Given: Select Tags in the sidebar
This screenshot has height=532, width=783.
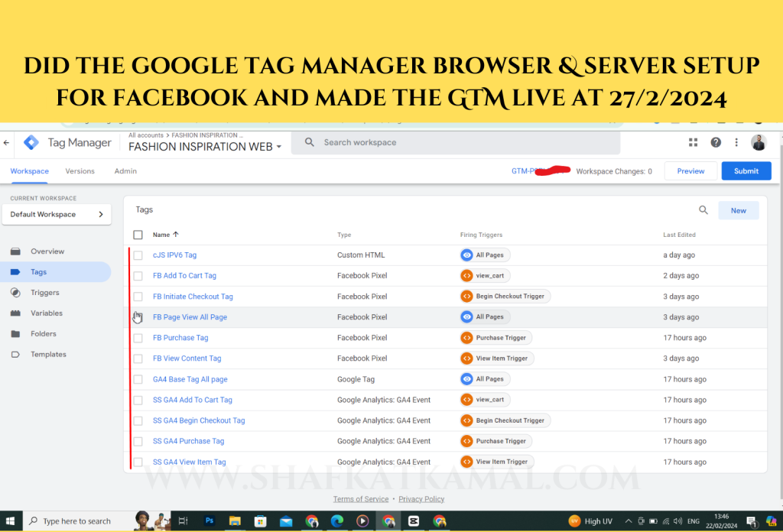Looking at the screenshot, I should [55, 272].
